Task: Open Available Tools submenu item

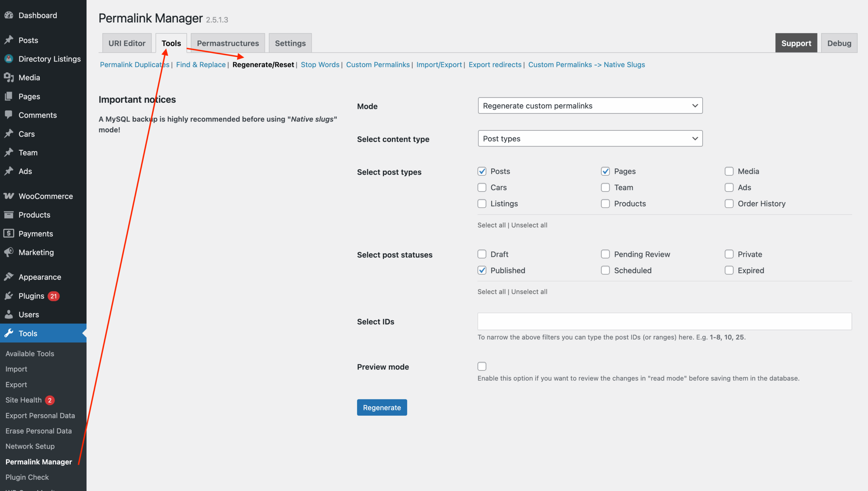Action: coord(30,354)
